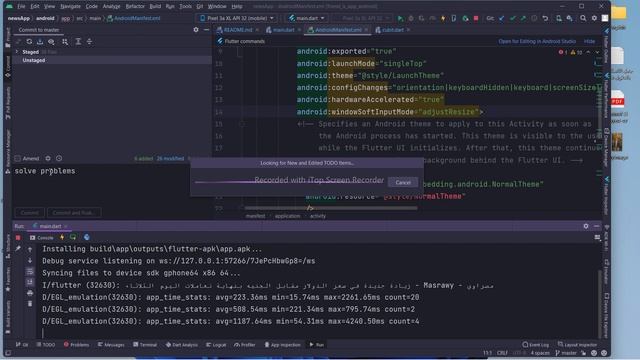Stop the running app with red square
Image resolution: width=640 pixels, height=360 pixels.
(x=476, y=18)
